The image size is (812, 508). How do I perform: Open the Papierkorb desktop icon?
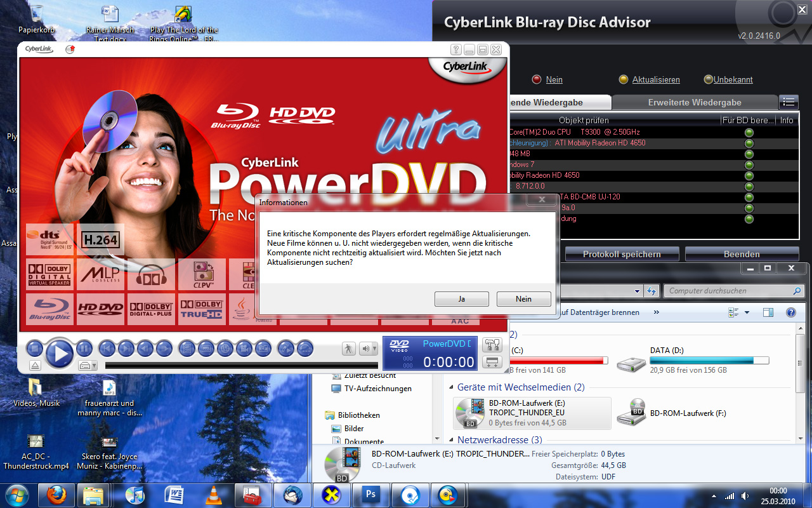pos(36,19)
